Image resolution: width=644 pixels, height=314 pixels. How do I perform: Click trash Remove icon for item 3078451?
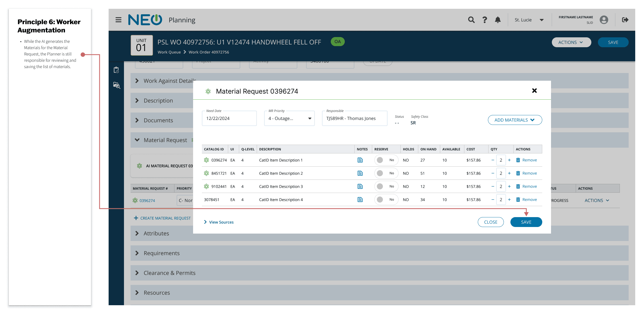pos(518,200)
